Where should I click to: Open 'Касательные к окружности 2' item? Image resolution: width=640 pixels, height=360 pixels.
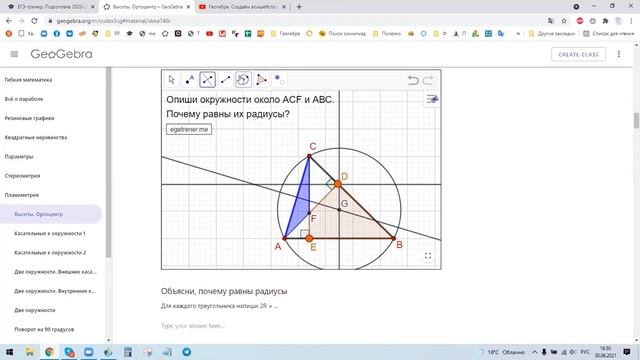tap(51, 252)
